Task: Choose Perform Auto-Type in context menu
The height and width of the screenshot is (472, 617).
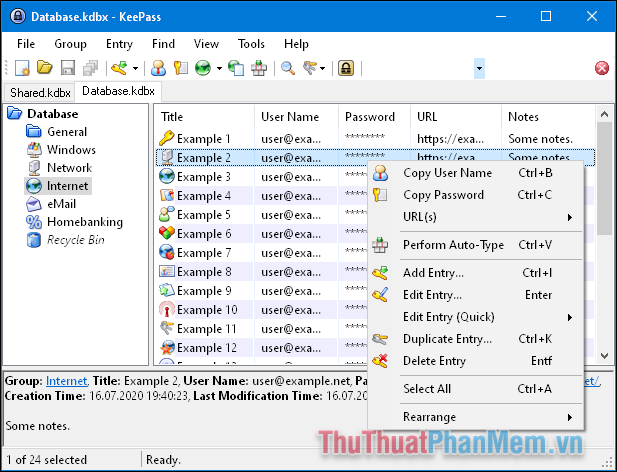Action: coord(475,245)
